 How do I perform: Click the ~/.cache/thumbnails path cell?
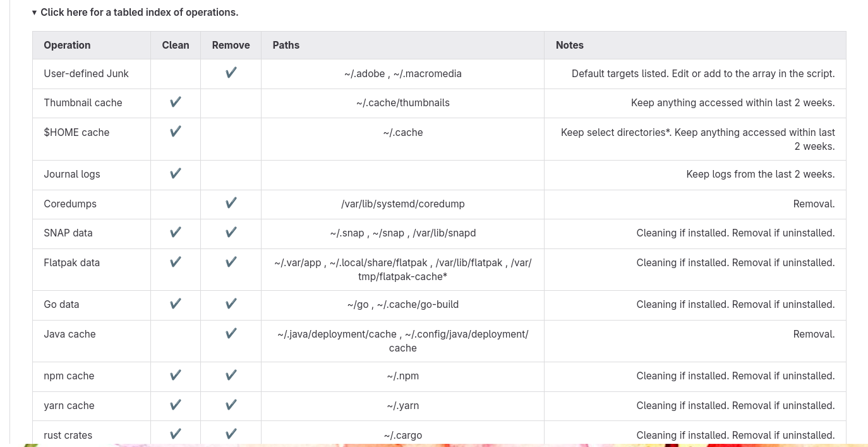(x=403, y=103)
